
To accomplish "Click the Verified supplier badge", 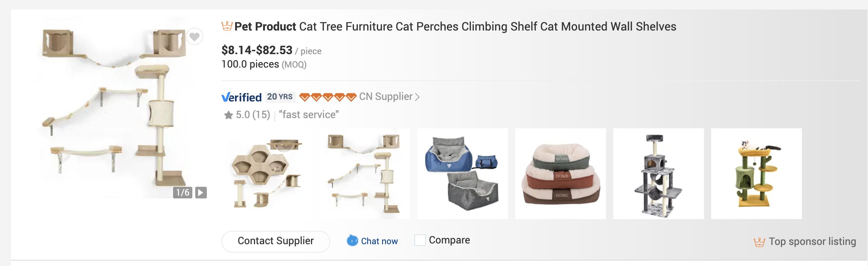I will [x=241, y=97].
